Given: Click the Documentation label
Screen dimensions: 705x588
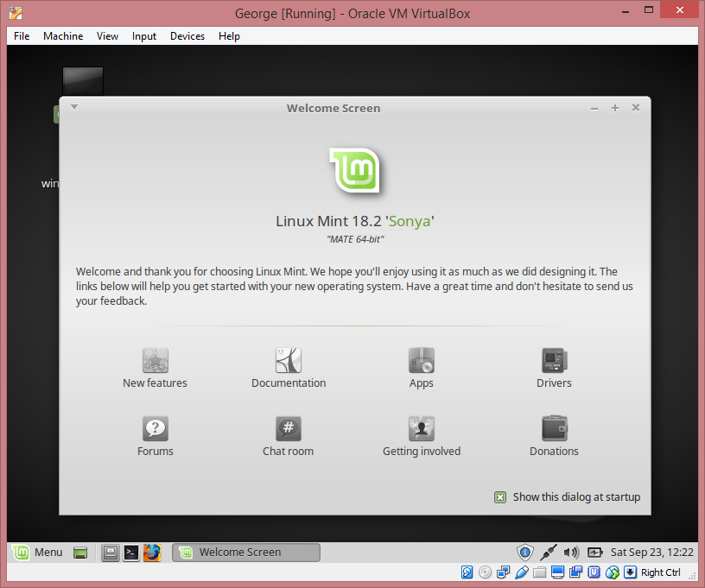Looking at the screenshot, I should (x=289, y=383).
